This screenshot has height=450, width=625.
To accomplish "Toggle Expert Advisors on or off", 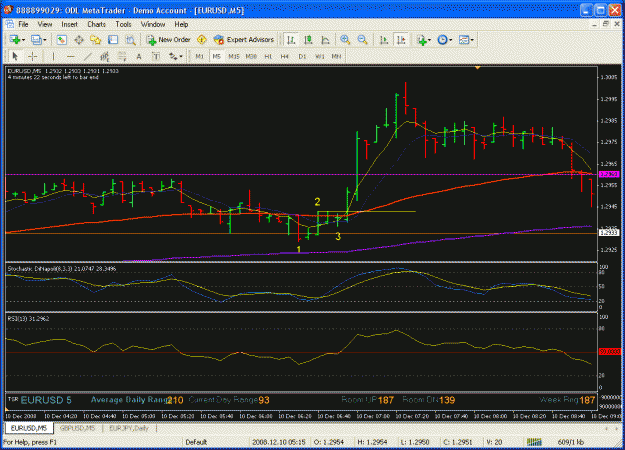I will pos(244,40).
